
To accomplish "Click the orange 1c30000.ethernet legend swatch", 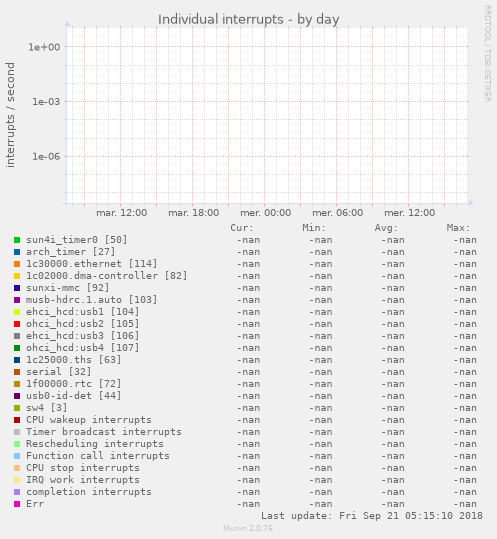I will pos(17,264).
